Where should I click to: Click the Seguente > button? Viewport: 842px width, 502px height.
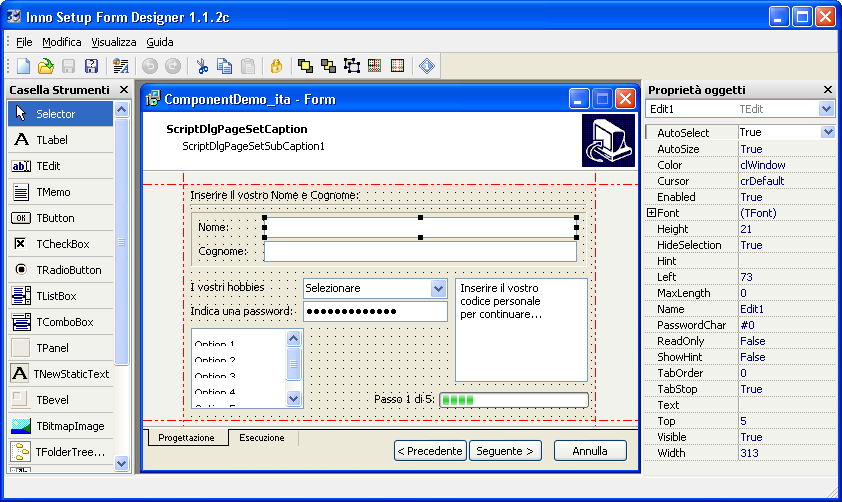(x=505, y=451)
